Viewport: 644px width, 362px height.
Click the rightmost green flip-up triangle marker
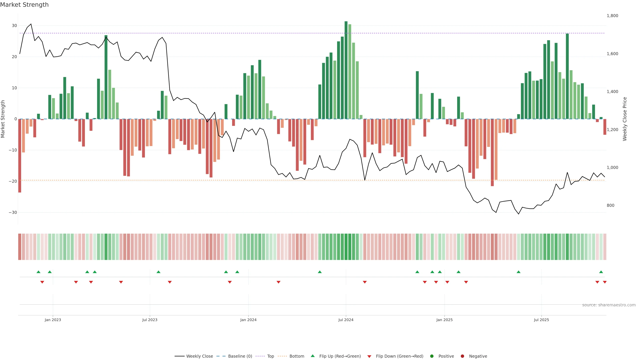[601, 272]
